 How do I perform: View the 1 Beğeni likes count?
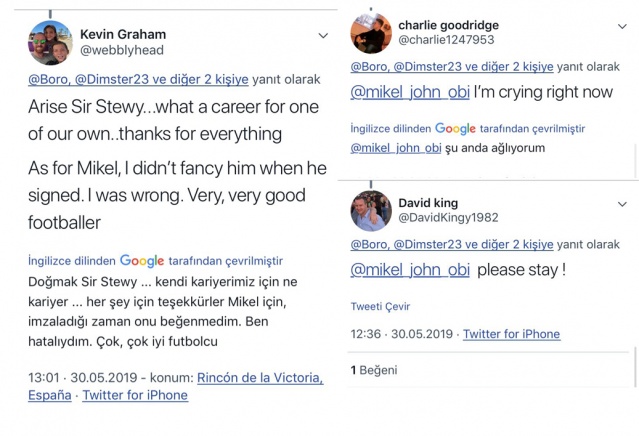373,370
